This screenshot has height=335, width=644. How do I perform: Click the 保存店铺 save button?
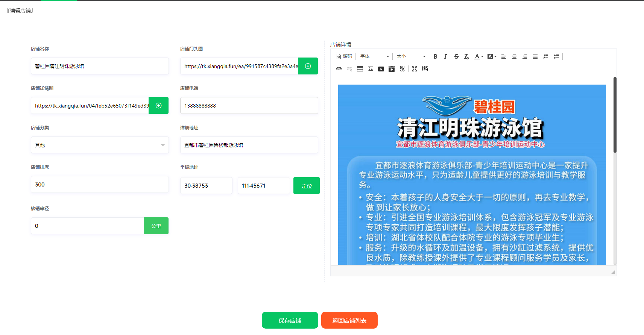[290, 320]
